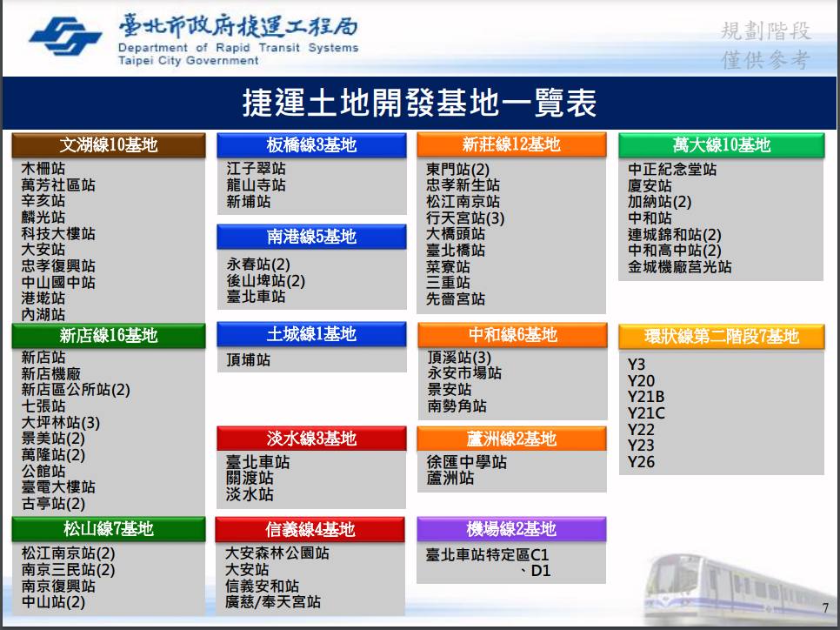Click the text 臺電大樓站
This screenshot has width=840, height=630.
[x=58, y=486]
